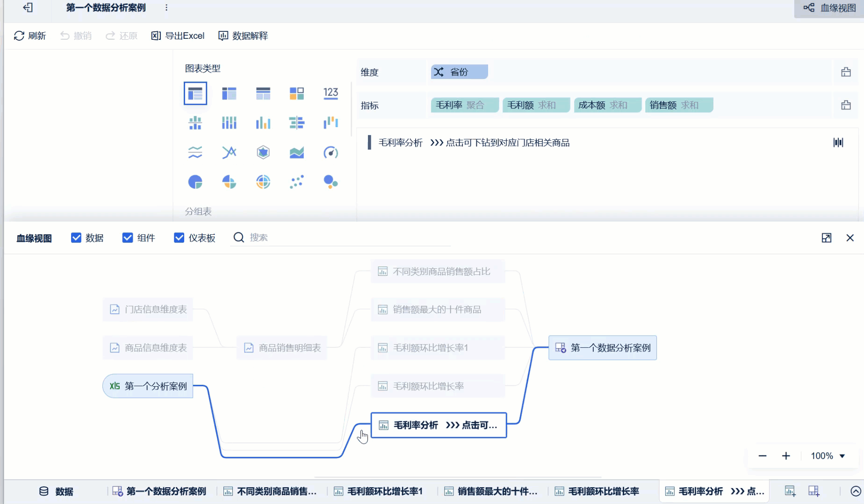864x504 pixels.
Task: Select the 不同类别商品销售额占比 lineage node
Action: [438, 271]
